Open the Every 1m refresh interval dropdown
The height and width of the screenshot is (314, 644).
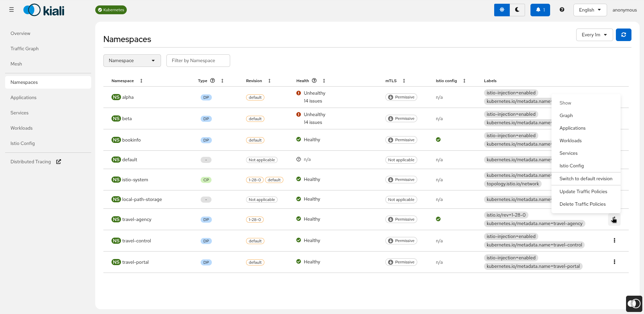coord(594,35)
